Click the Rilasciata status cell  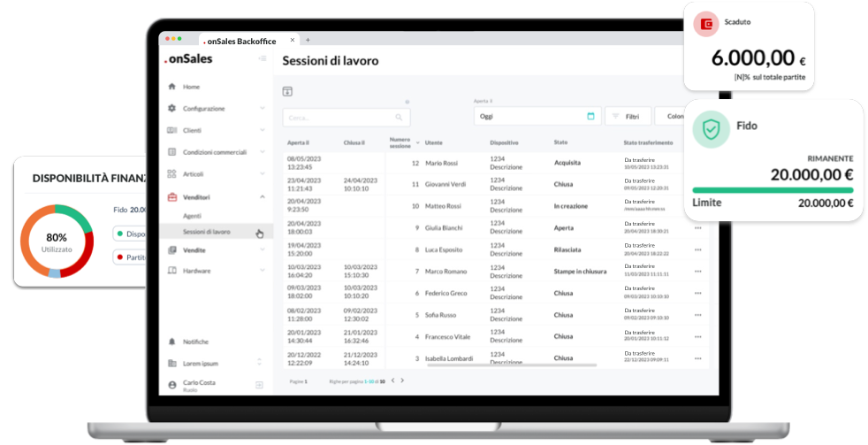point(567,250)
